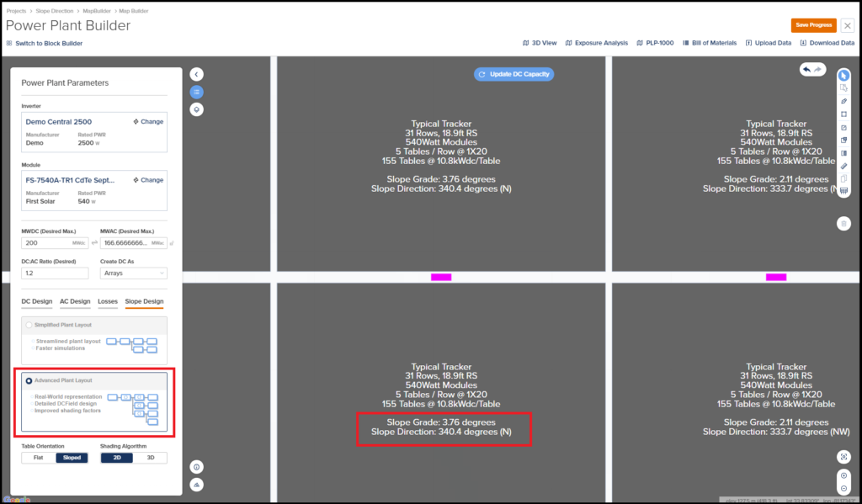
Task: Activate the ruler measure tool
Action: [x=843, y=166]
